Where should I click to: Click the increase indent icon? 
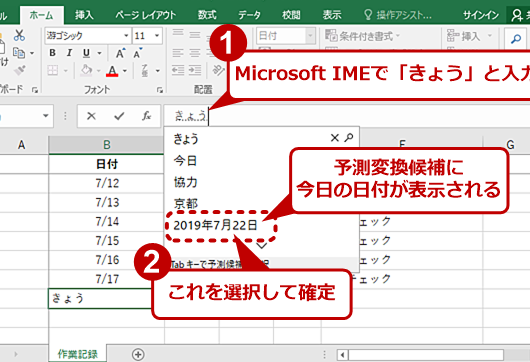point(195,70)
